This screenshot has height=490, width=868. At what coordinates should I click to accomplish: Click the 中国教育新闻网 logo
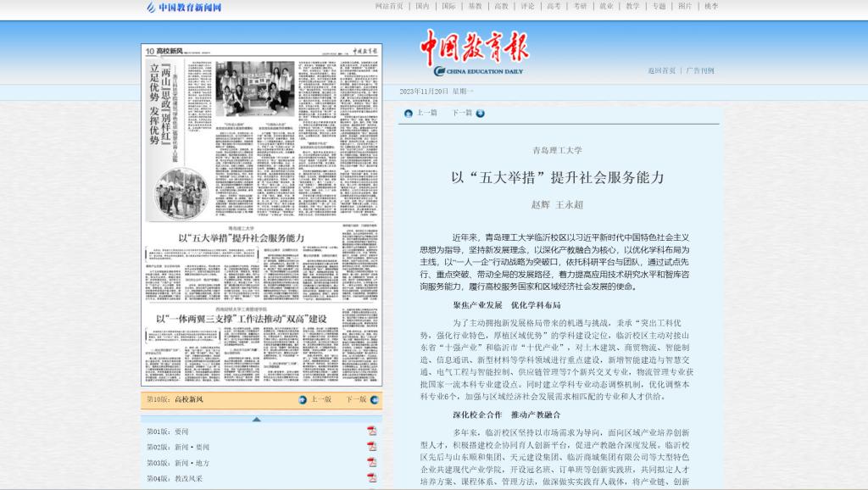(x=185, y=7)
